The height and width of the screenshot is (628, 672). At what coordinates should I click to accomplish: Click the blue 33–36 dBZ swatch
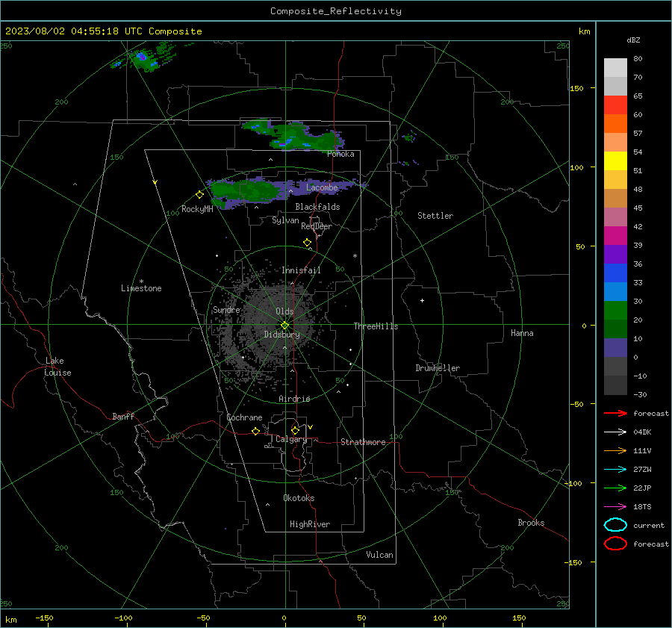click(615, 273)
